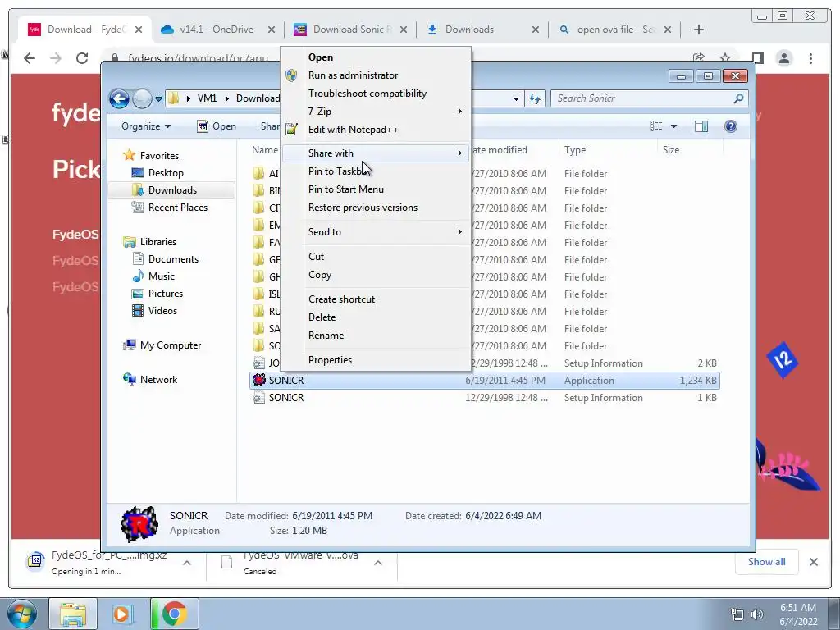Choose Run as administrator
This screenshot has width=840, height=630.
coord(376,75)
